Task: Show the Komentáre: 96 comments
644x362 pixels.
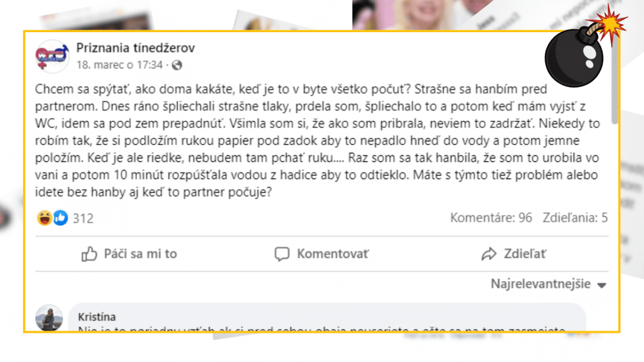Action: 491,218
